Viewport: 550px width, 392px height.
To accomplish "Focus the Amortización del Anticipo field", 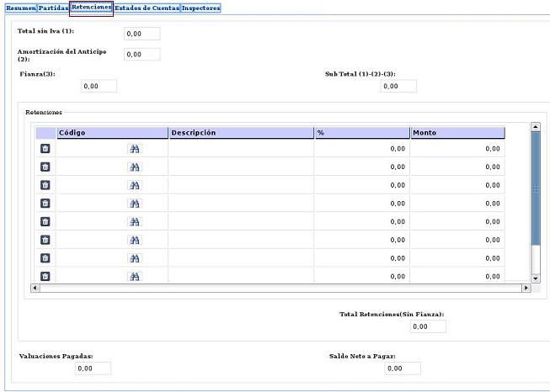I will click(142, 55).
